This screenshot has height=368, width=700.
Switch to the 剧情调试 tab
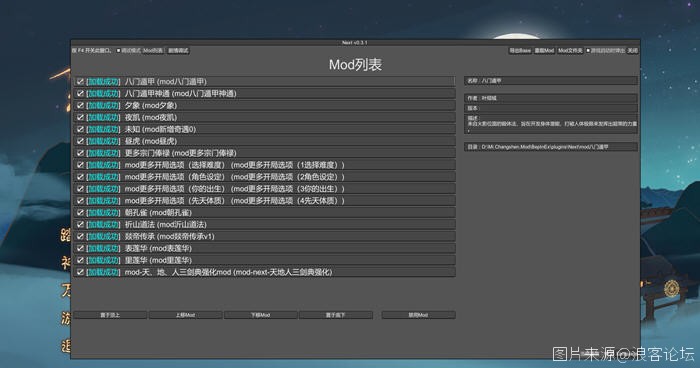pyautogui.click(x=178, y=51)
